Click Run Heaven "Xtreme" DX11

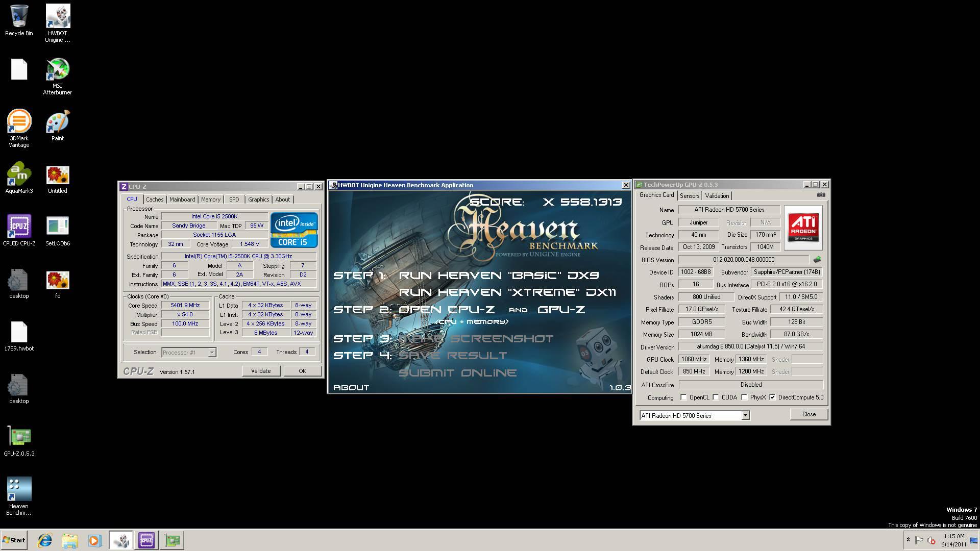[x=507, y=292]
